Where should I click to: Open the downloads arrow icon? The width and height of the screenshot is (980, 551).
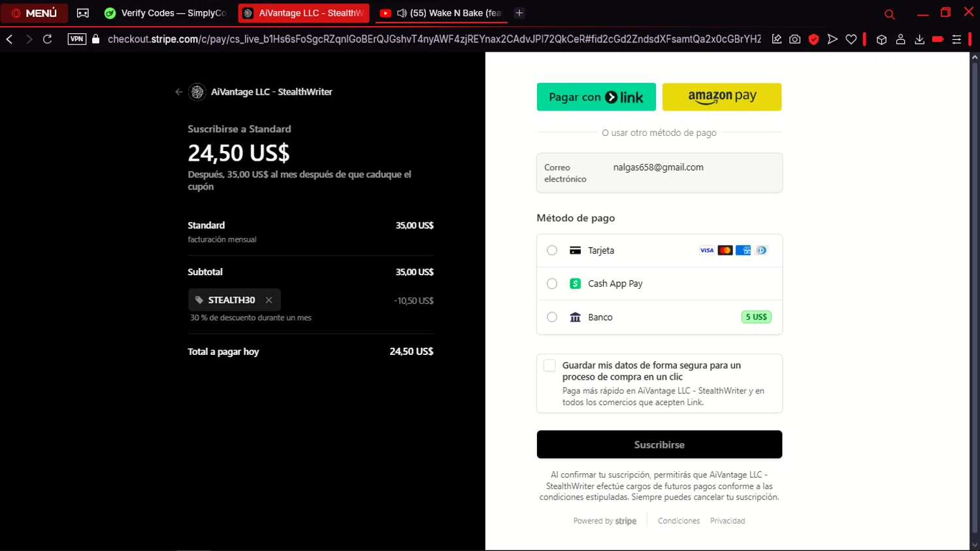(x=919, y=39)
